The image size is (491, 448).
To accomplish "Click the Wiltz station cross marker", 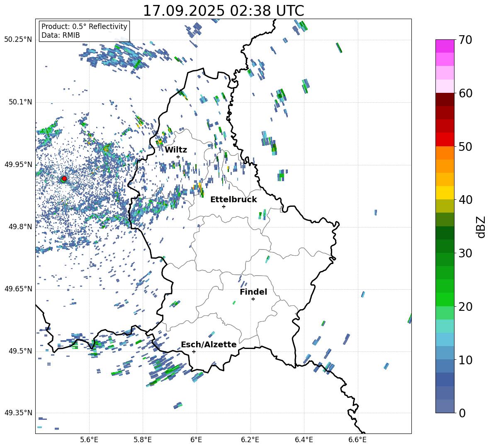I will (x=178, y=157).
